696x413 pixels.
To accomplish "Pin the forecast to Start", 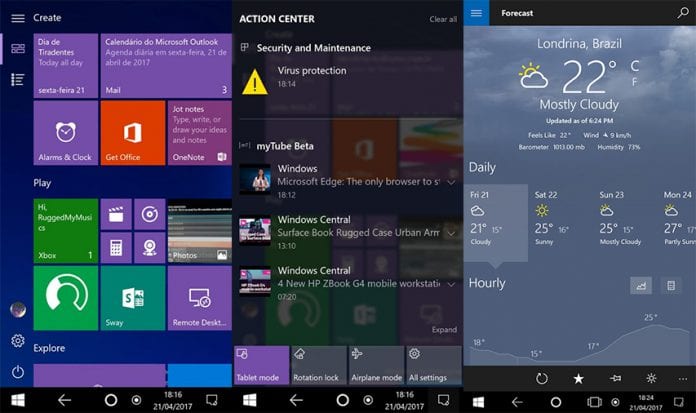I will click(x=615, y=378).
